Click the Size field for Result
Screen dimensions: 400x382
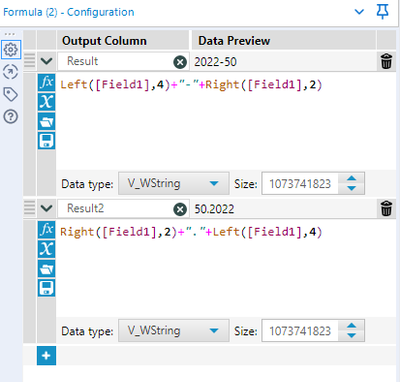(x=300, y=183)
